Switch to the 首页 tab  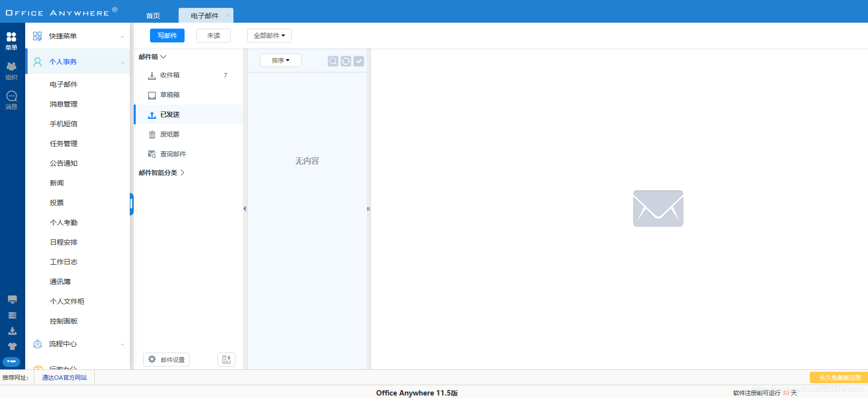pos(153,16)
